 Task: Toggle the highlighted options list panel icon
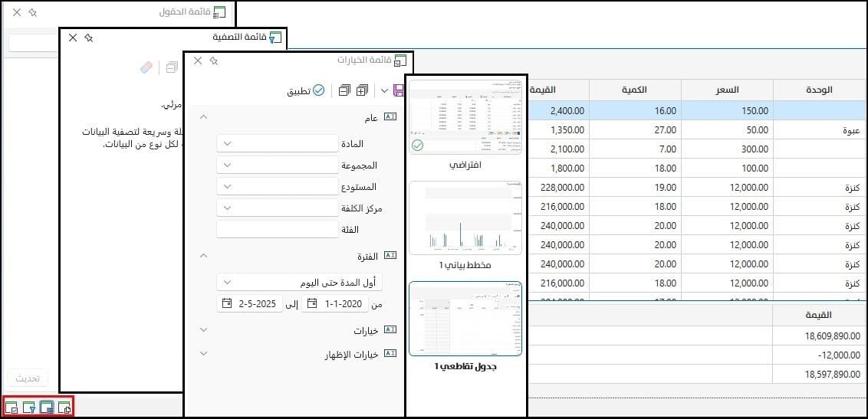[x=47, y=408]
